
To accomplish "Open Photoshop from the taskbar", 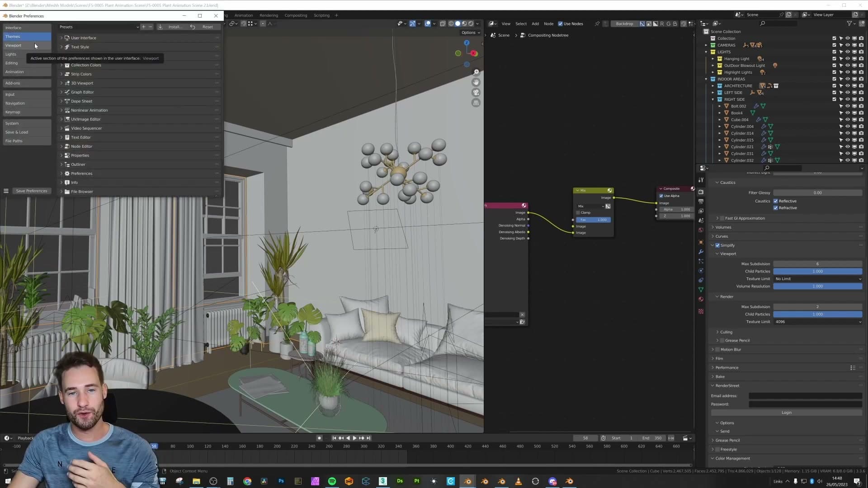I will [281, 481].
